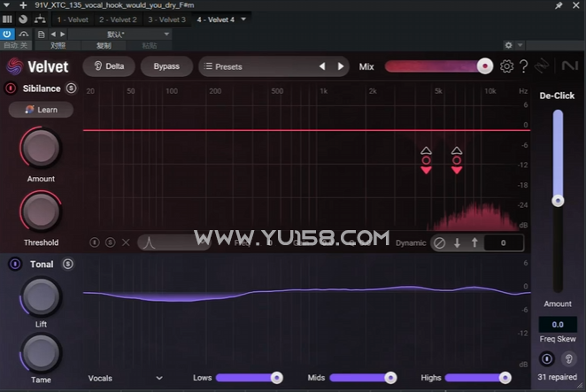Set Dynamic mode to upward arrow

pyautogui.click(x=474, y=242)
